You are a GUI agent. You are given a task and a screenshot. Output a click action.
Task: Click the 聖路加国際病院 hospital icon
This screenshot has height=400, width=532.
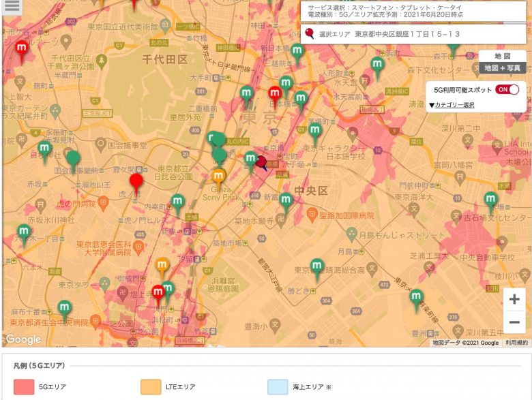point(312,215)
